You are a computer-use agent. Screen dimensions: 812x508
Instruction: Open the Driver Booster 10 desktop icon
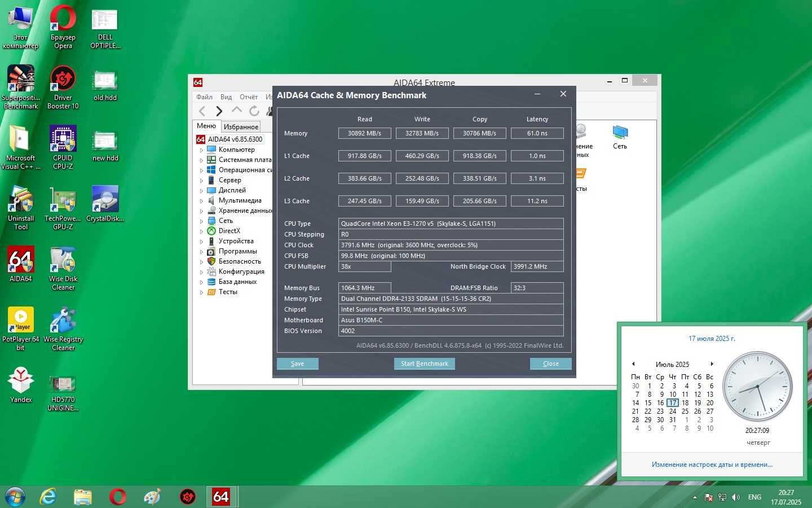click(63, 87)
